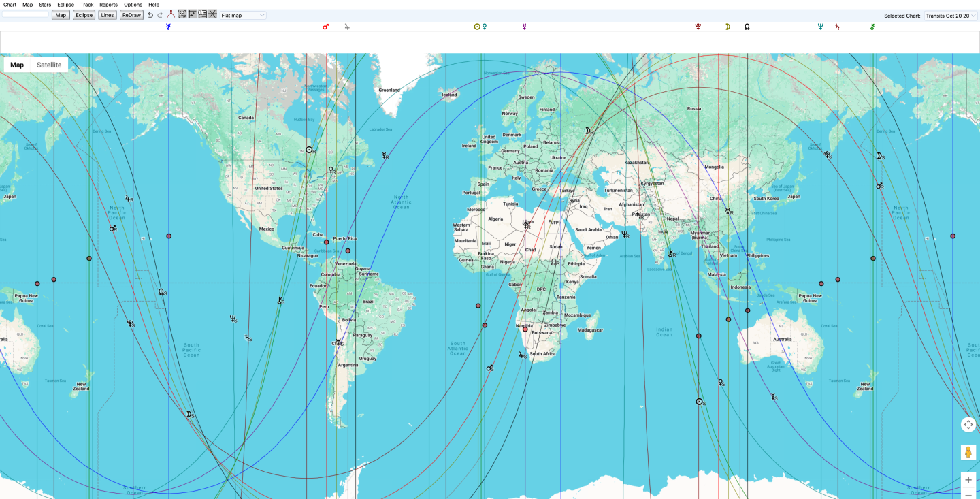Click the black North Node glyph in the planet strip
980x499 pixels.
[747, 27]
